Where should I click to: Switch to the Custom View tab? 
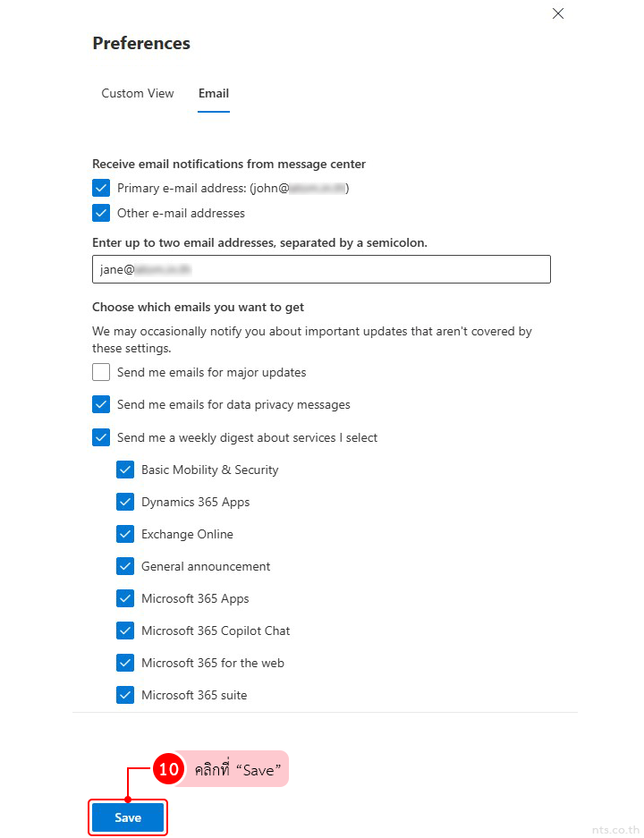click(x=138, y=93)
